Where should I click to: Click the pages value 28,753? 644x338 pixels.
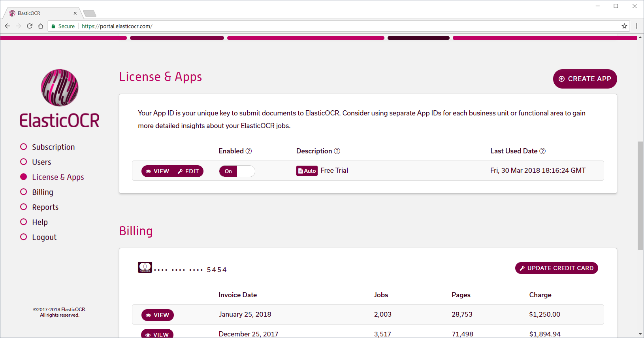point(462,314)
